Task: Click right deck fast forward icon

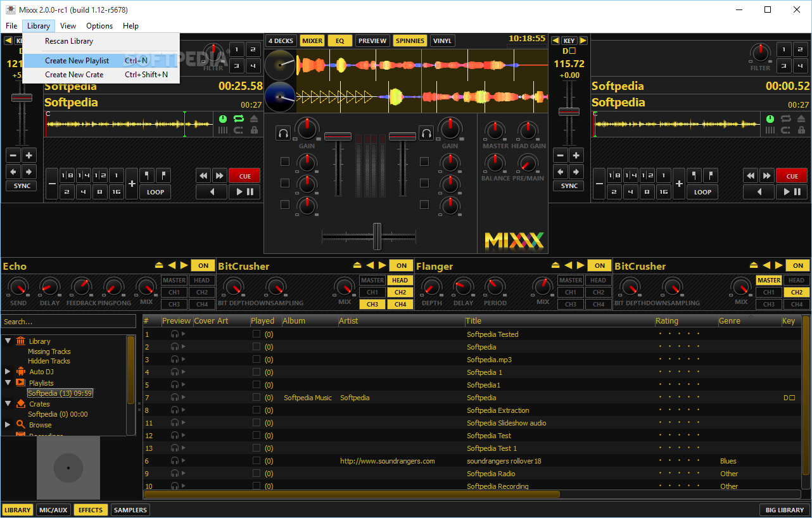Action: [x=767, y=175]
